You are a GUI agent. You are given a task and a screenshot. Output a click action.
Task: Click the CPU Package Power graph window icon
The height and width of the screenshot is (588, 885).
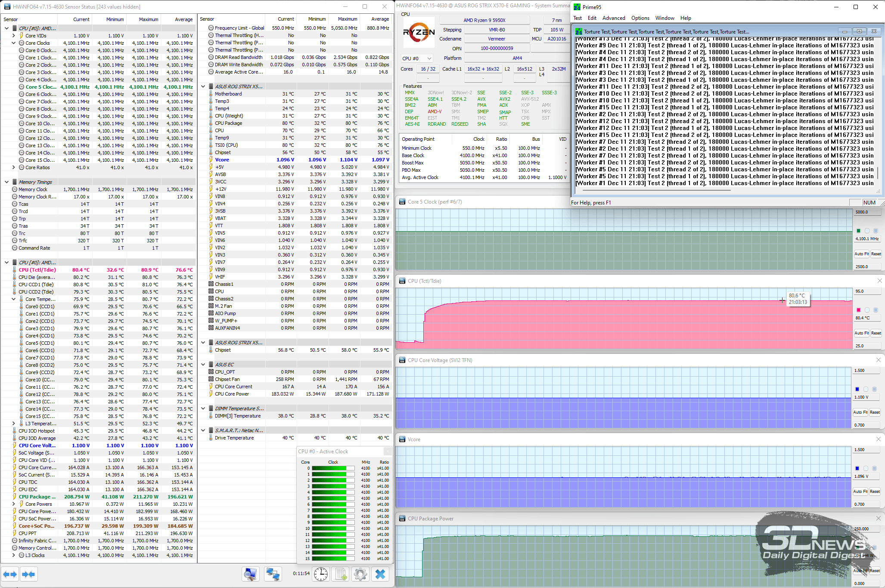(402, 519)
